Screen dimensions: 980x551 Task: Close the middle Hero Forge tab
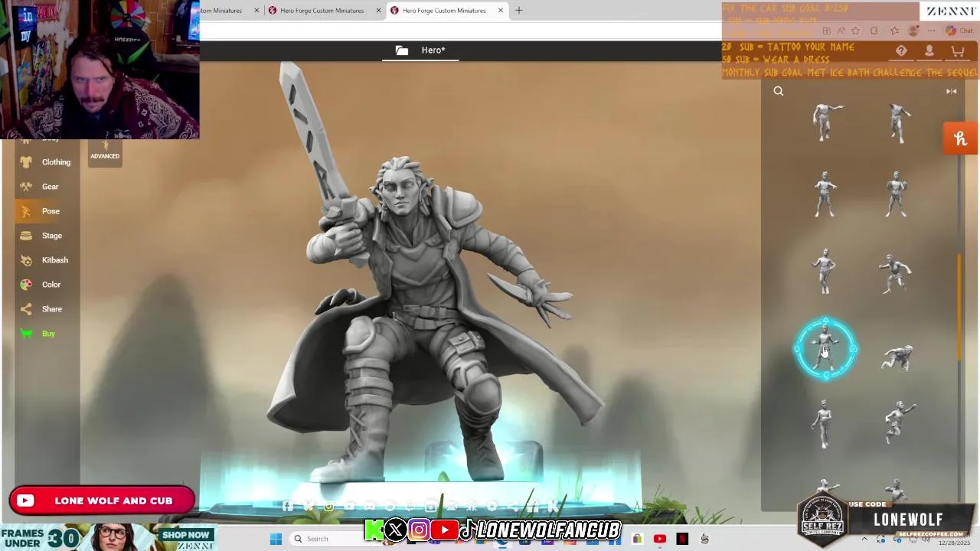pyautogui.click(x=378, y=11)
